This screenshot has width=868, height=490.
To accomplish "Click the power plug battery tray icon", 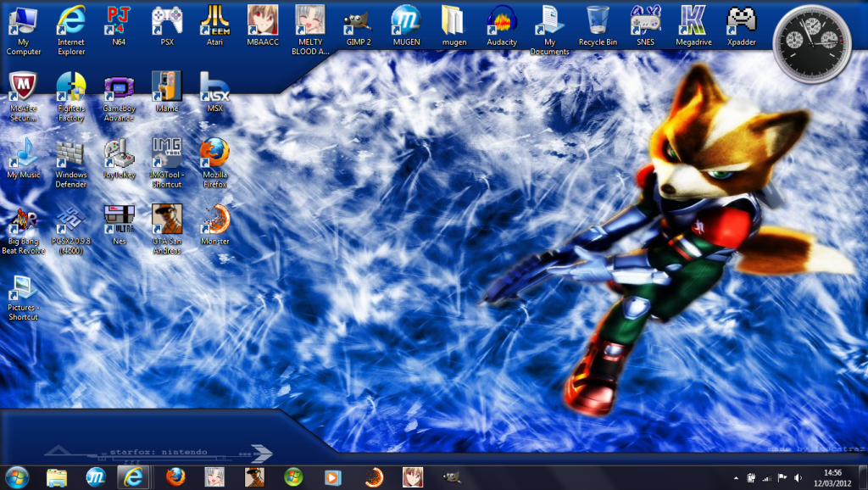I will [x=751, y=478].
